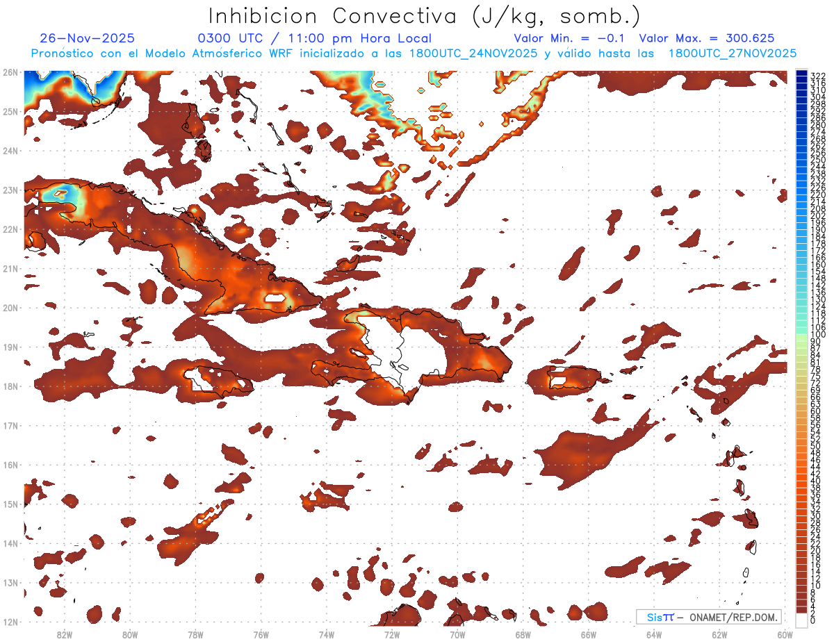
Task: Click the '76W' longitude label
Action: click(x=261, y=634)
